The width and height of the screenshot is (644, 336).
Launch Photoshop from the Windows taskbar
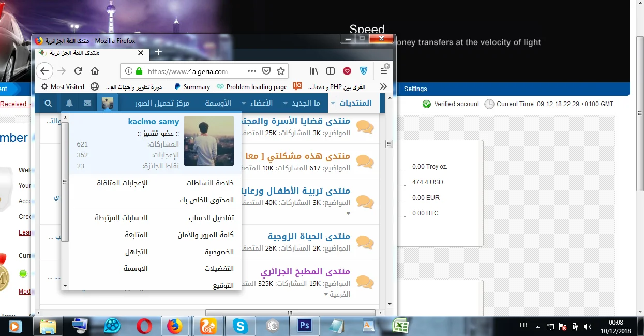click(x=305, y=326)
